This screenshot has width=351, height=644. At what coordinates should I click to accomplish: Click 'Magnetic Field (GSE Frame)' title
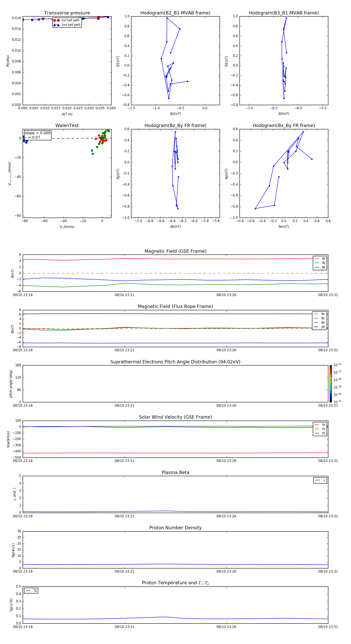coord(175,251)
